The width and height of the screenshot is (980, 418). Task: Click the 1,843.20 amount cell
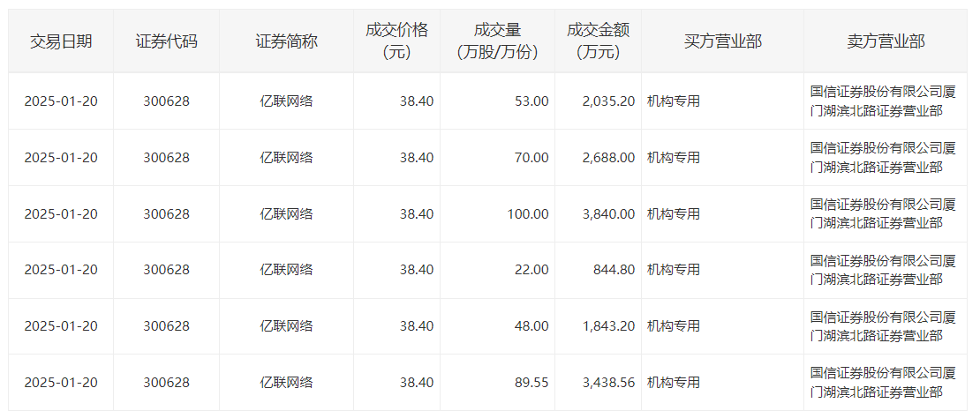608,326
